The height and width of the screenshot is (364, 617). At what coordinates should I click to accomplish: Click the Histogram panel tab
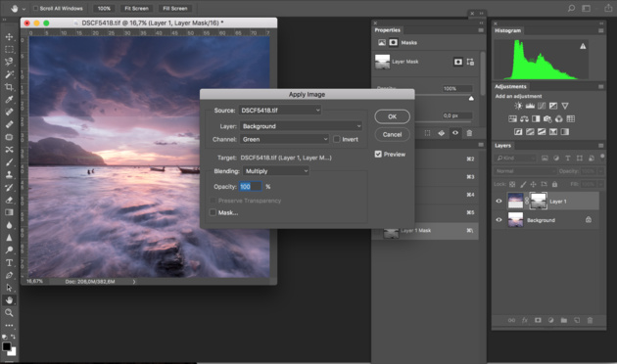coord(507,30)
